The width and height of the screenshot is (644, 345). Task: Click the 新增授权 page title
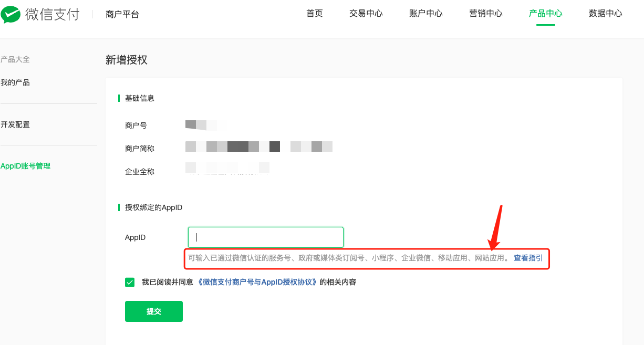tap(127, 60)
